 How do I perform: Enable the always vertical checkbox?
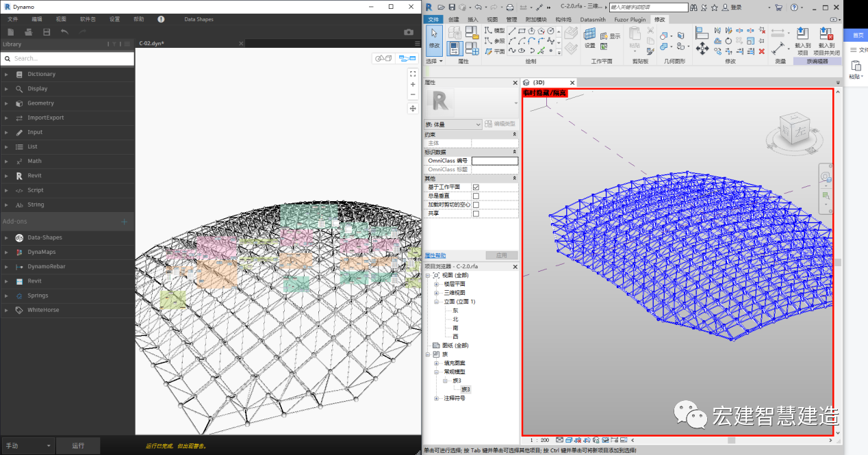click(x=476, y=196)
